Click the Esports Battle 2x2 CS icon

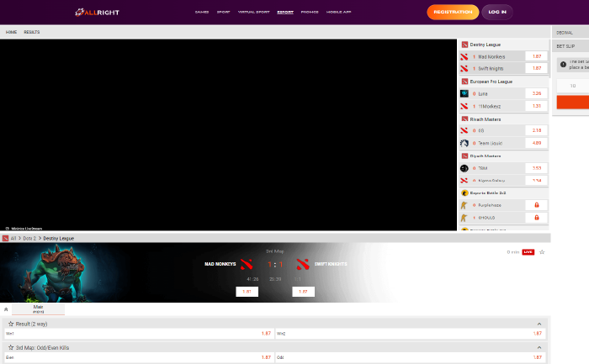tap(464, 193)
